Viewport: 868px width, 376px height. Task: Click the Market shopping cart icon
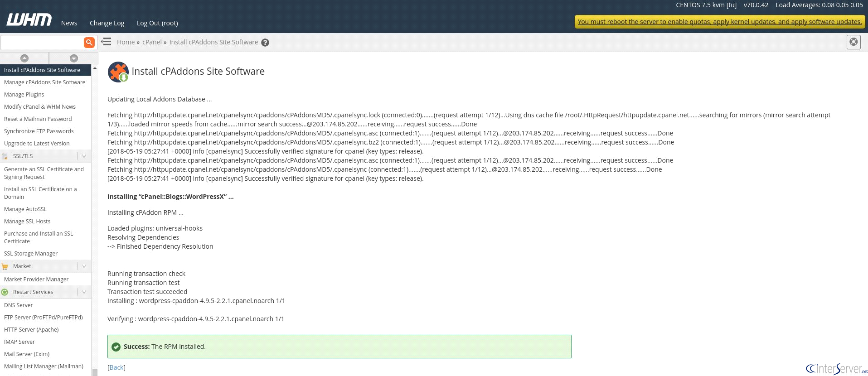5,266
